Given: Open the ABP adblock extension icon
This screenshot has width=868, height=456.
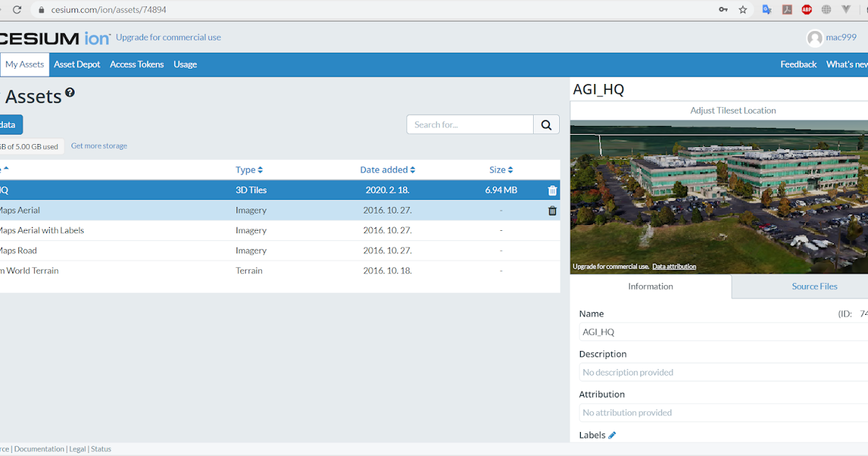Looking at the screenshot, I should pos(807,9).
